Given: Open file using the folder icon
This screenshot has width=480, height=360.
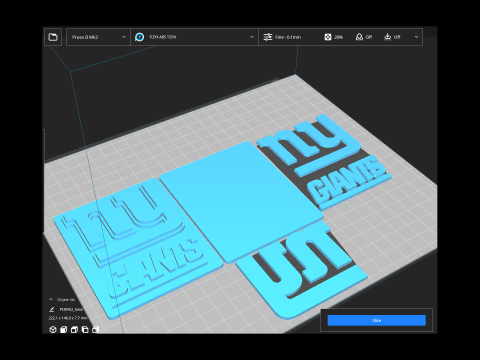Looking at the screenshot, I should pos(53,37).
